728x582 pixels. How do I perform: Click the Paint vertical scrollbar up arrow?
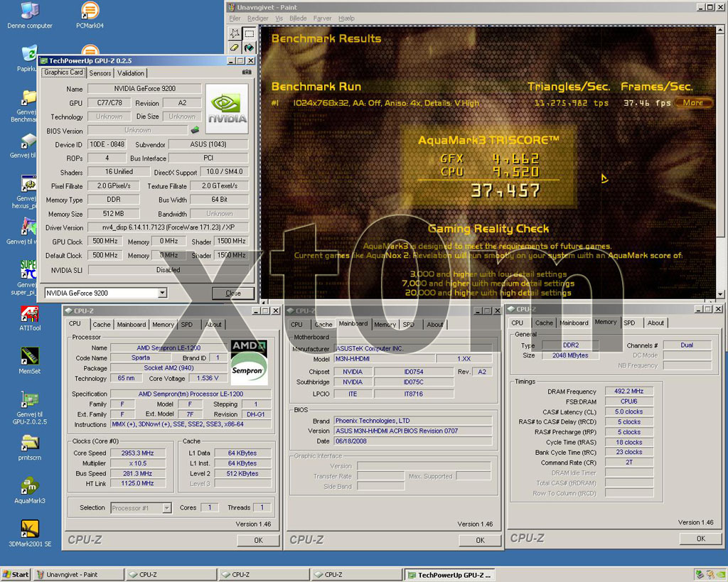720,30
